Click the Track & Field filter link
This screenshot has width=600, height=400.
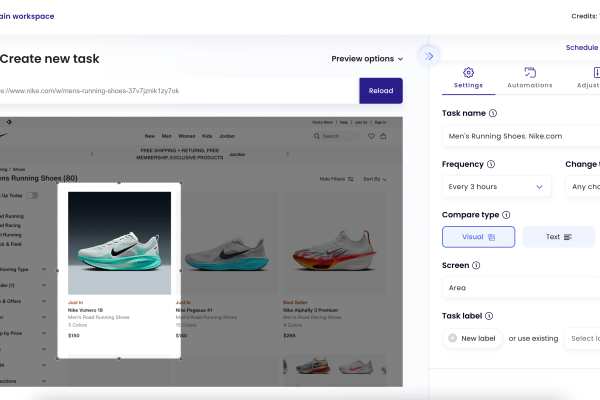(10, 244)
